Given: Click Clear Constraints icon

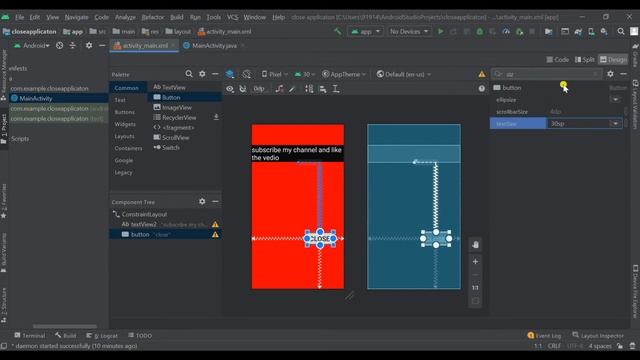Looking at the screenshot, I should [x=279, y=89].
